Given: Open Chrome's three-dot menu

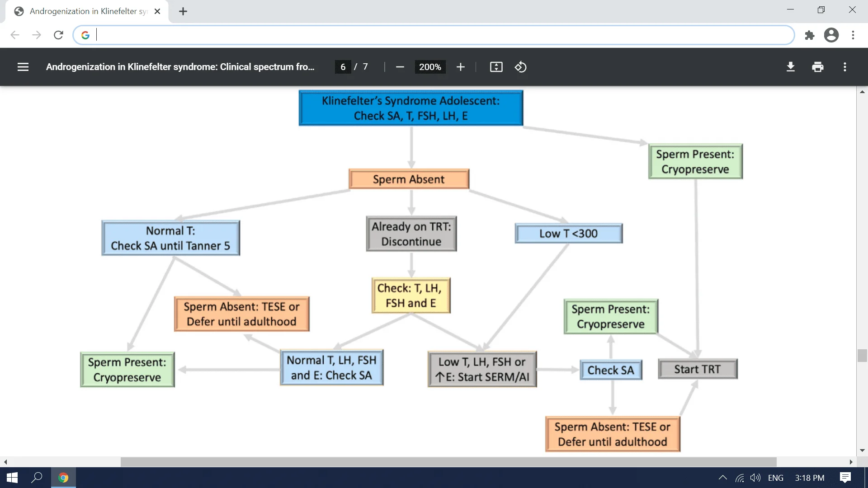Looking at the screenshot, I should coord(853,35).
